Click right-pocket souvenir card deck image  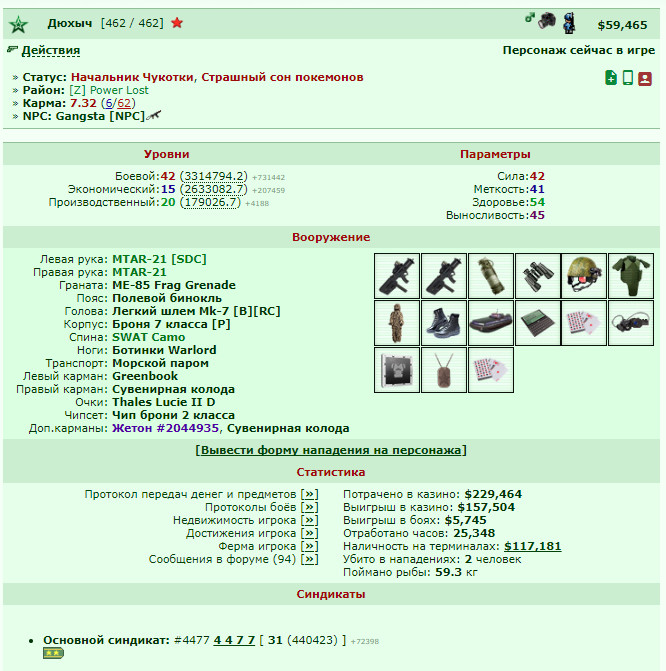584,323
